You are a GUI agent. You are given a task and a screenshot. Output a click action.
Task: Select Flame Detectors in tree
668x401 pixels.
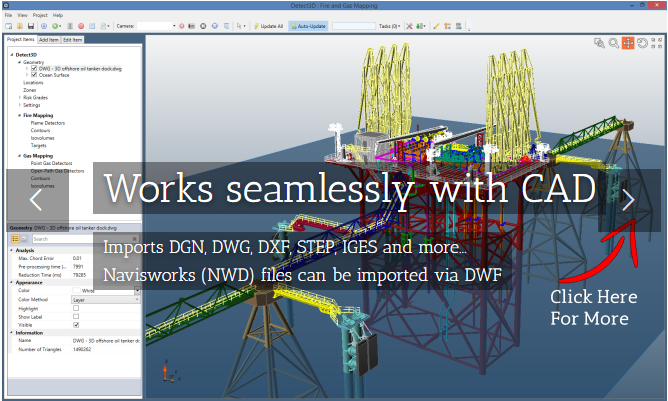pos(48,123)
